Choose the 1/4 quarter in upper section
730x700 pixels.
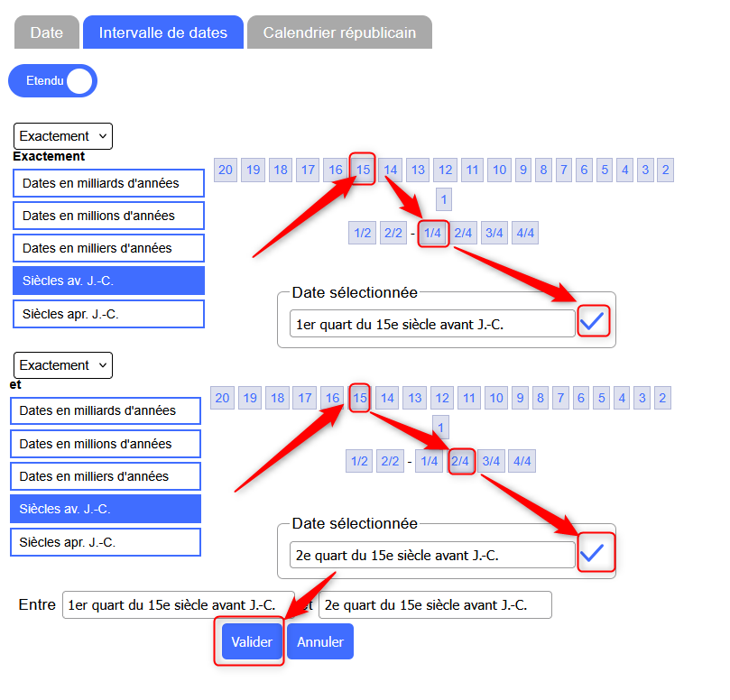coord(433,234)
